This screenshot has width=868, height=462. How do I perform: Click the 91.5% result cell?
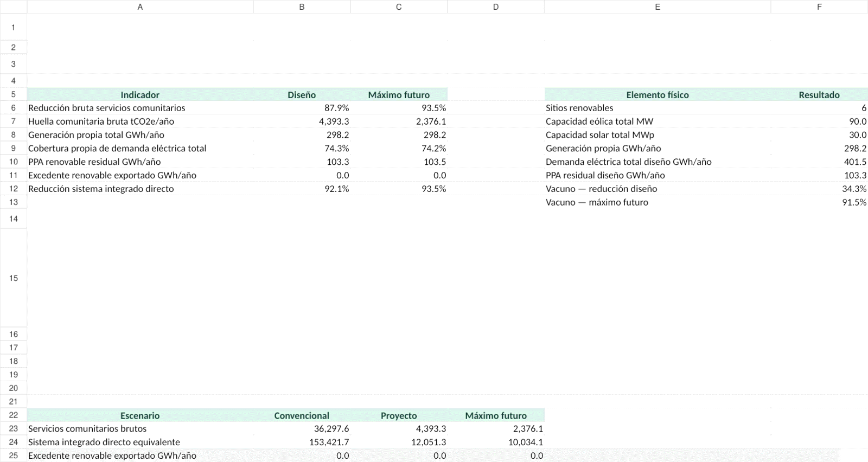819,202
